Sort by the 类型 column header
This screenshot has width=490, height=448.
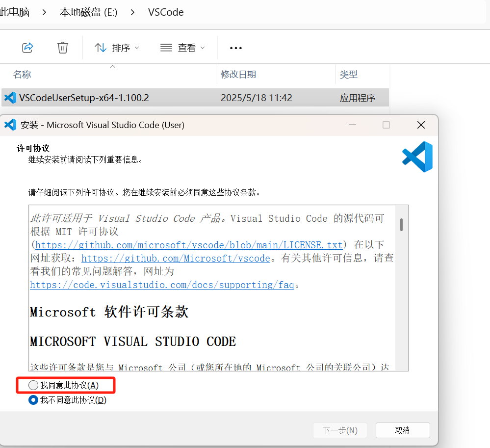(348, 75)
